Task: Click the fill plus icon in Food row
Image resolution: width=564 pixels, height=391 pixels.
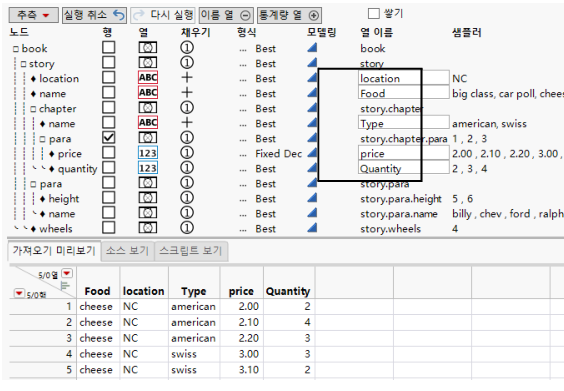Action: click(x=187, y=93)
